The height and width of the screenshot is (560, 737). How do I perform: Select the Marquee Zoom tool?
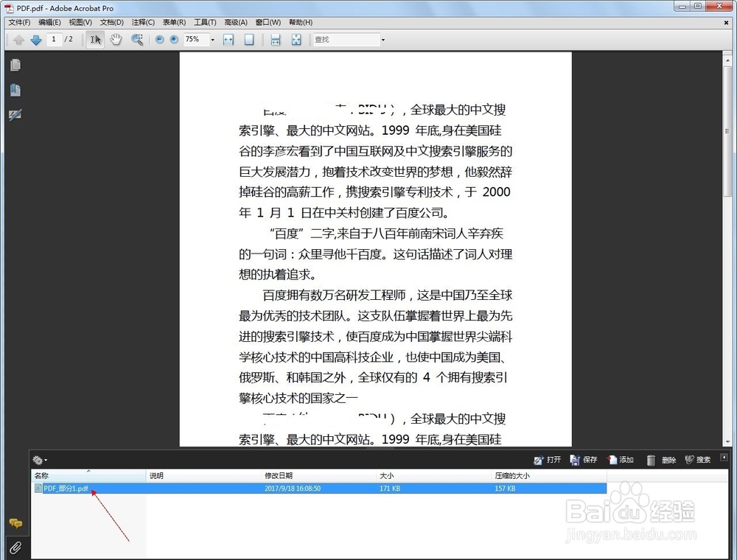click(x=137, y=40)
